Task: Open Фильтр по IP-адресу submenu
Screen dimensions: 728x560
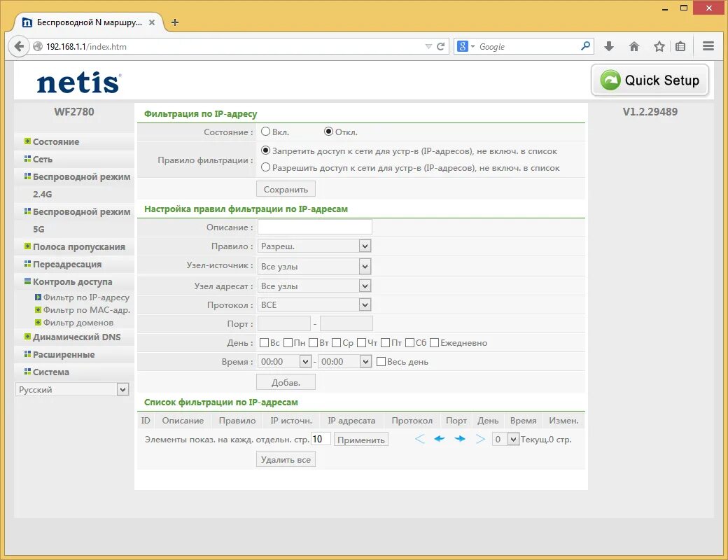Action: click(86, 297)
